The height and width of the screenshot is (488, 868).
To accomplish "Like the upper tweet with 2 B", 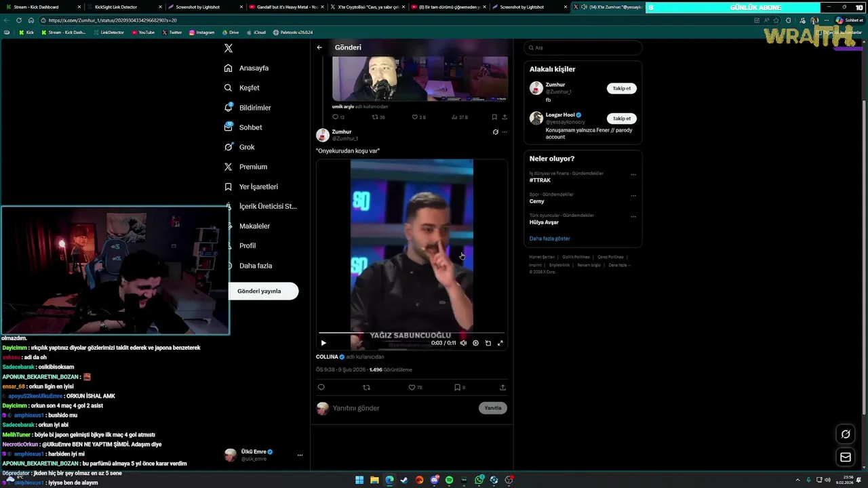I will [419, 117].
